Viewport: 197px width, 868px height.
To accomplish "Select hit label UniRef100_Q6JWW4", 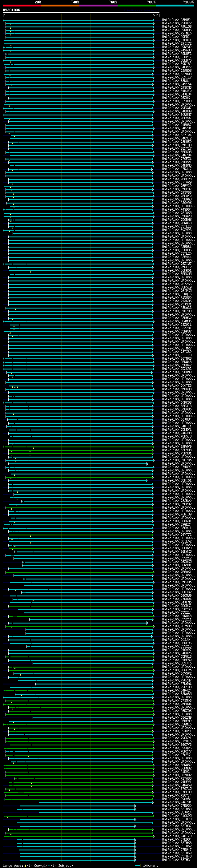I will [x=177, y=419].
